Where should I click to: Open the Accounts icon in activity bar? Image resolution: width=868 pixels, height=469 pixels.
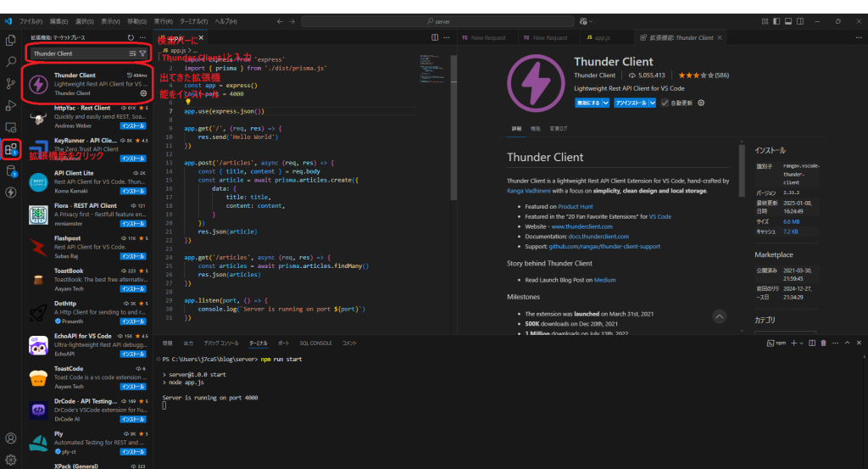[11, 438]
